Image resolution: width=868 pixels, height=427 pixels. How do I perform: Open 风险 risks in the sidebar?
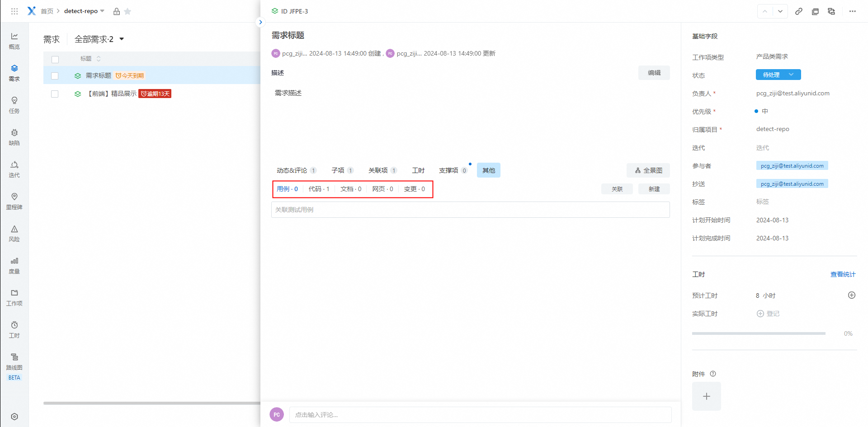[x=14, y=233]
